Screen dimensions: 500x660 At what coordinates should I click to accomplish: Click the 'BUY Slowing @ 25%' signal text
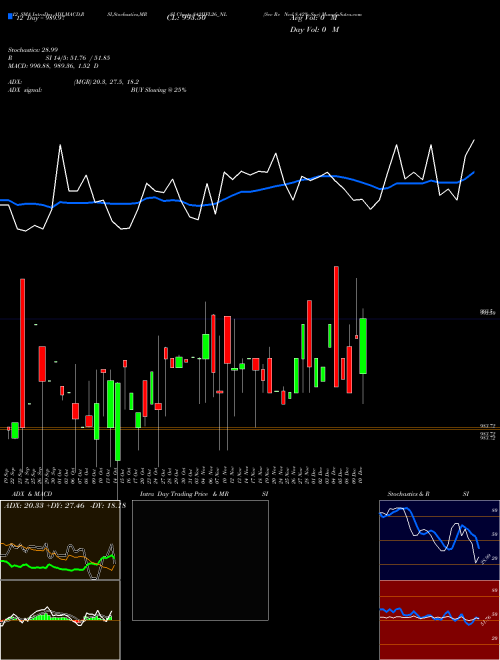(x=159, y=90)
